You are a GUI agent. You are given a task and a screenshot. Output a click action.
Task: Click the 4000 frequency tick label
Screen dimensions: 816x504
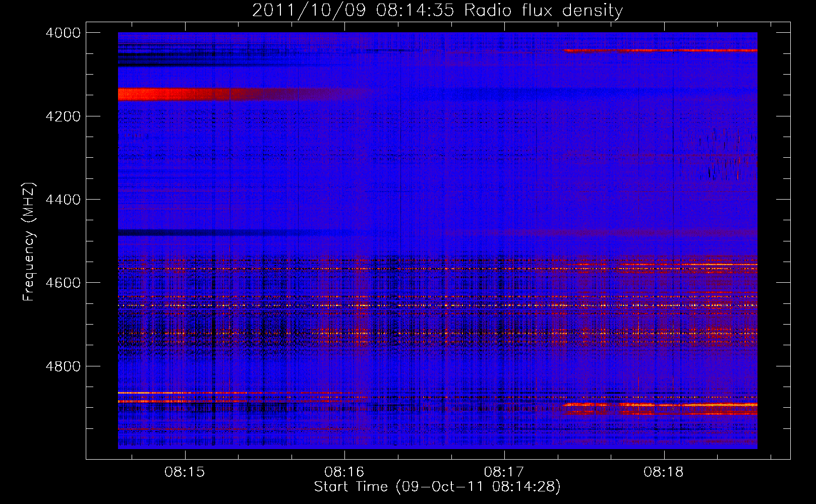point(63,33)
